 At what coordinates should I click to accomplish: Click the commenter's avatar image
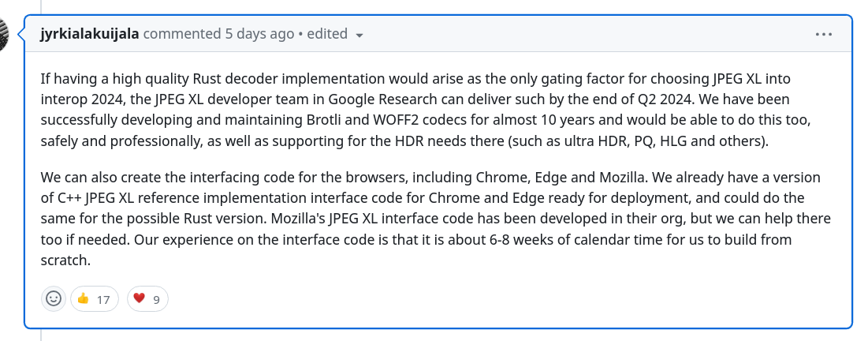[x=4, y=35]
